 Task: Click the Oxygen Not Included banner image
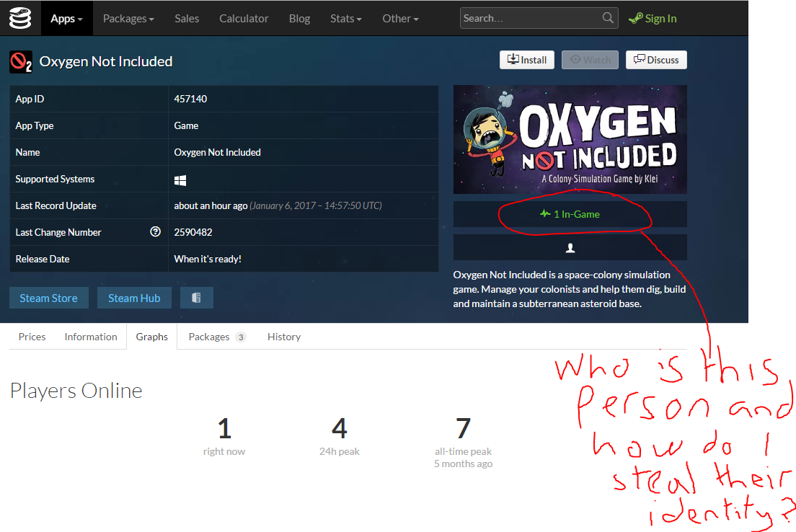pos(570,139)
